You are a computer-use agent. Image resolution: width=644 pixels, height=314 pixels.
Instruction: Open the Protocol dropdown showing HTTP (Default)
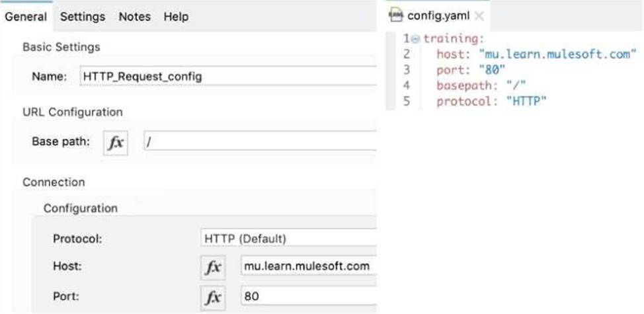288,238
